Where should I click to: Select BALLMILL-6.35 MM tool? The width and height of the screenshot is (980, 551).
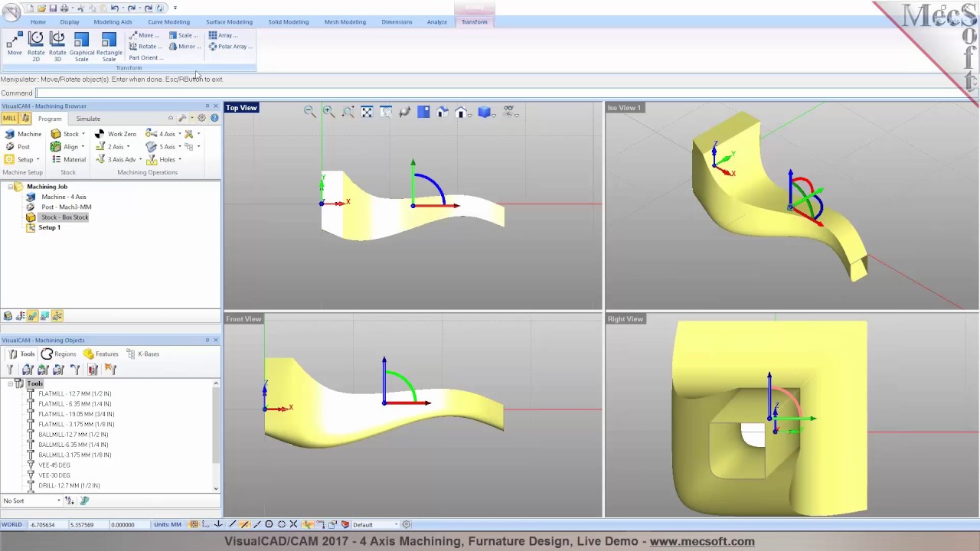click(x=73, y=445)
